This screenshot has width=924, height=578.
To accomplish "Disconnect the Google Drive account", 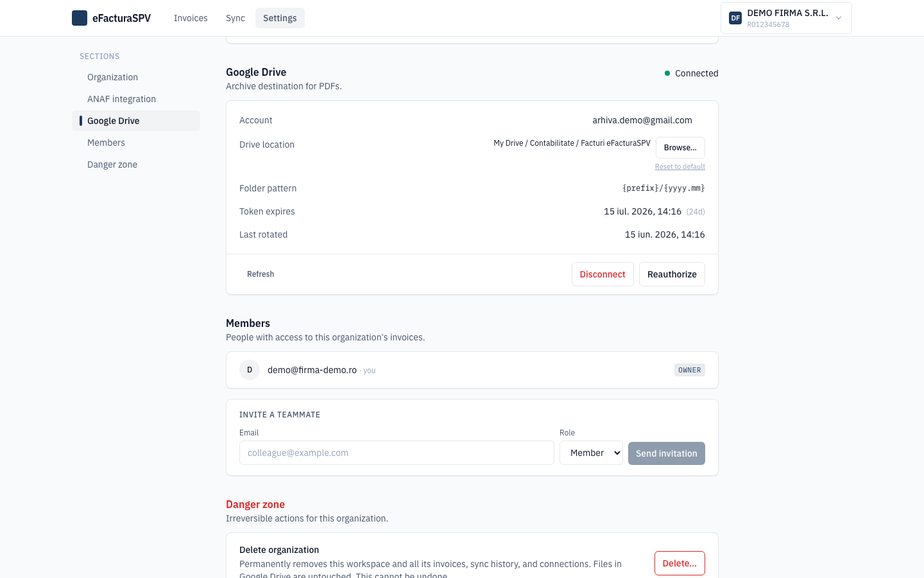I will tap(603, 274).
